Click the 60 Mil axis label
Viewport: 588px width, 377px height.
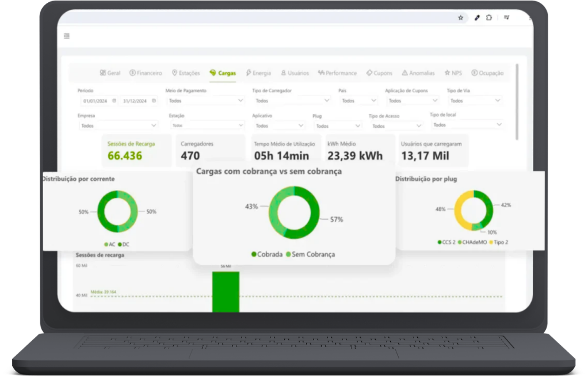click(81, 265)
